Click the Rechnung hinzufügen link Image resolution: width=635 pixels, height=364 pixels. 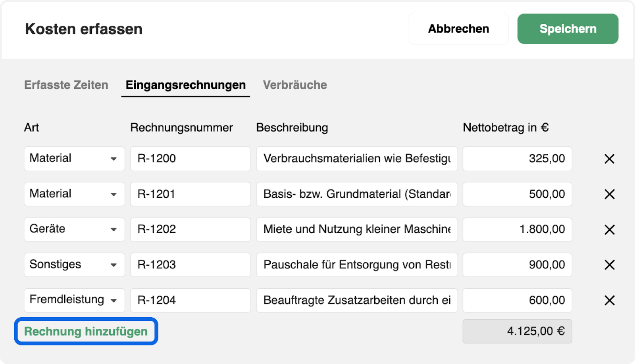tap(86, 331)
